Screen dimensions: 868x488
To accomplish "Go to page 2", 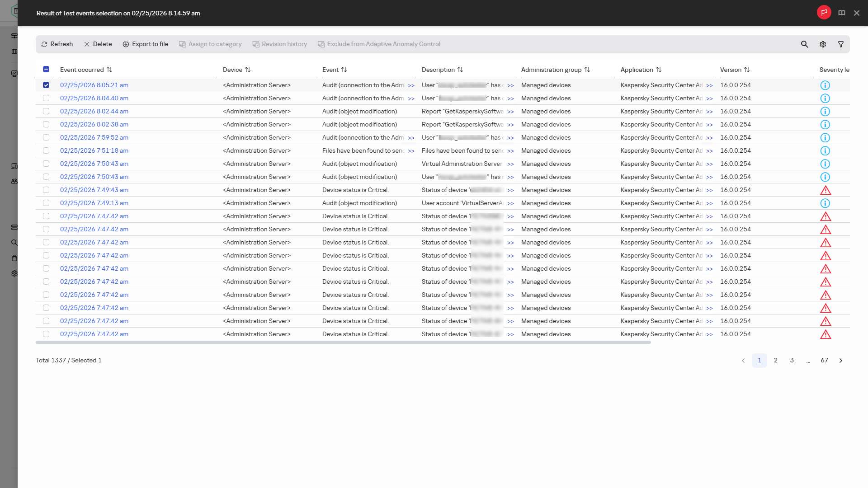I will click(776, 361).
